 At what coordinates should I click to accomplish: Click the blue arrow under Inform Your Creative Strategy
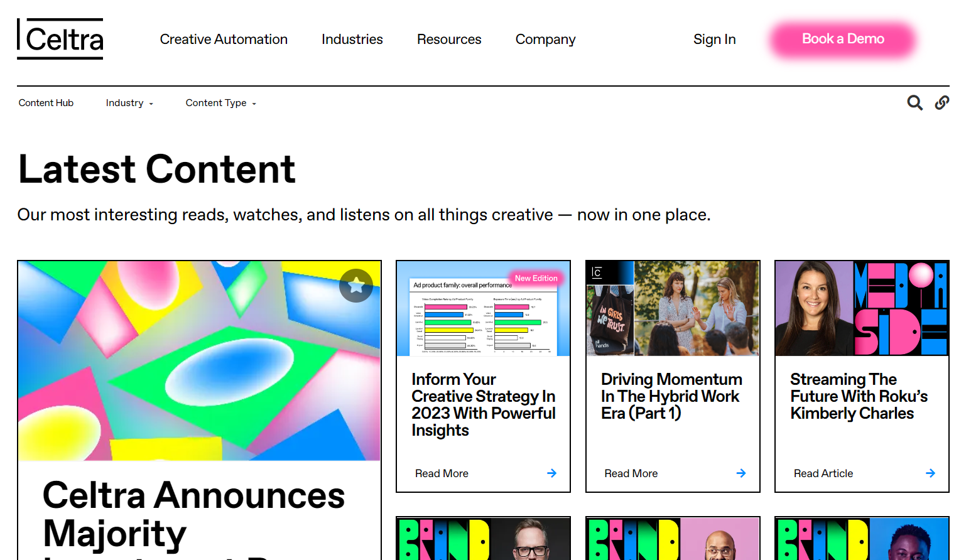(551, 473)
